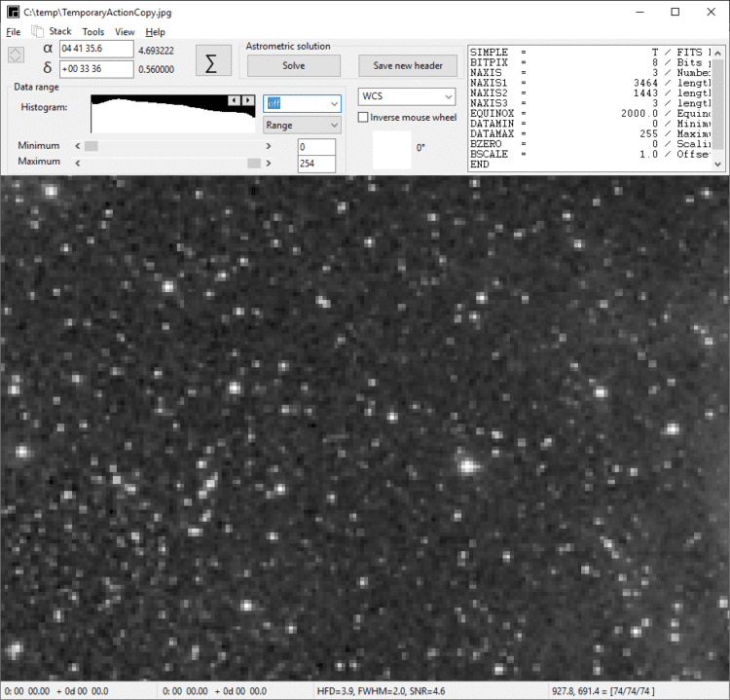This screenshot has width=730, height=700.
Task: Click the diamond-shaped icon left of alpha
Action: 16,55
